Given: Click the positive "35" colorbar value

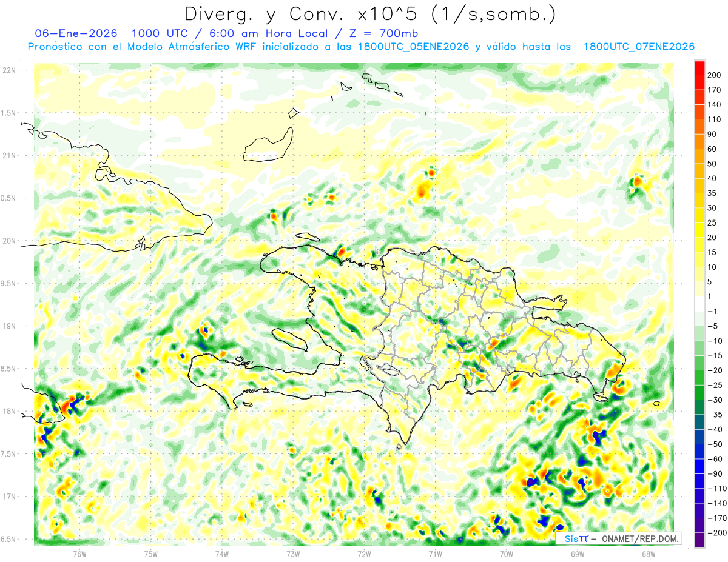Looking at the screenshot, I should (x=712, y=193).
